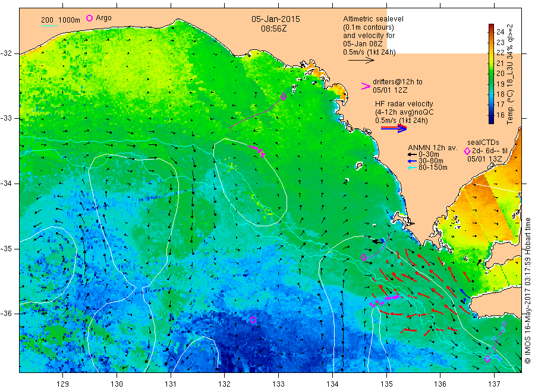Click the magenta drifter markers near 132.7°E 33.5°S
The height and width of the screenshot is (392, 535).
(x=257, y=150)
